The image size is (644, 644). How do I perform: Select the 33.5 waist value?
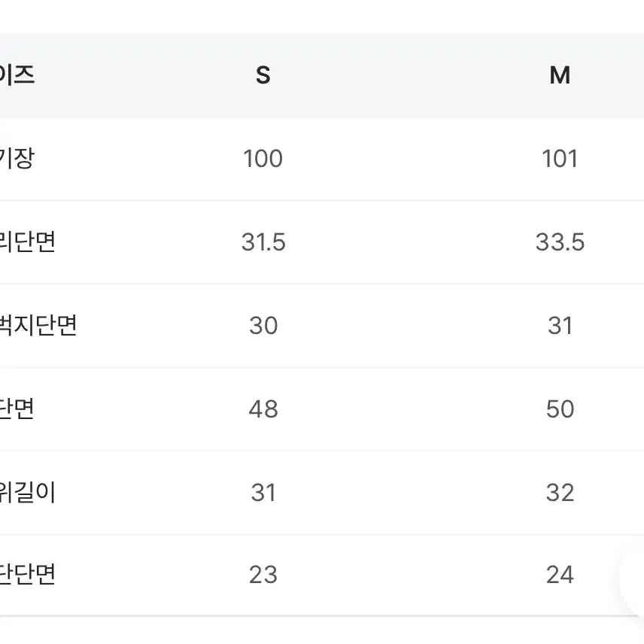click(560, 242)
